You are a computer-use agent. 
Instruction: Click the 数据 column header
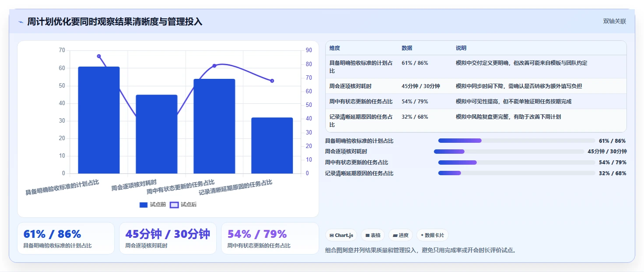click(407, 48)
